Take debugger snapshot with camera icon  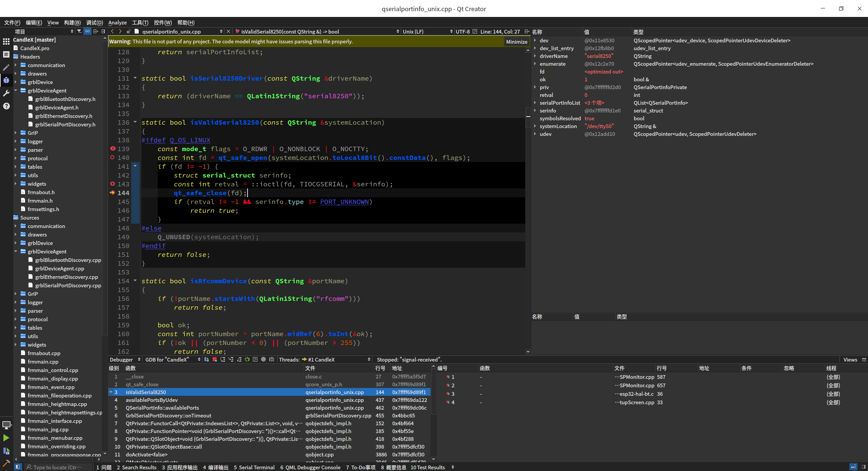coord(272,360)
